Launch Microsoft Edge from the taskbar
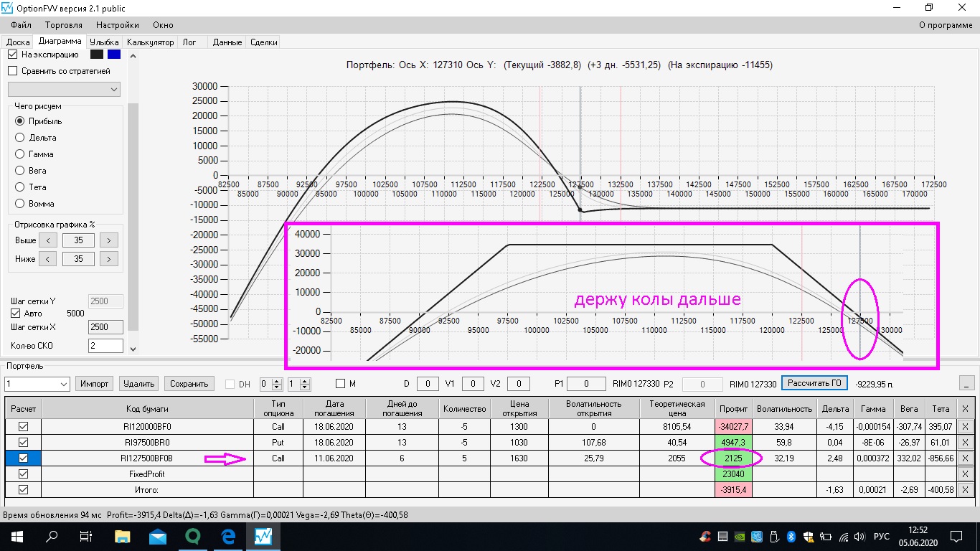This screenshot has width=980, height=551. point(228,536)
